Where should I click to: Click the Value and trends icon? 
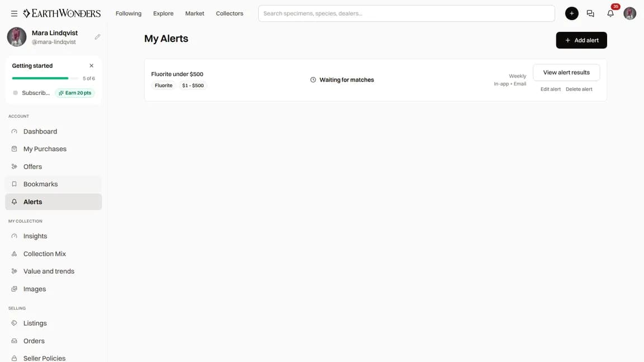(15, 271)
